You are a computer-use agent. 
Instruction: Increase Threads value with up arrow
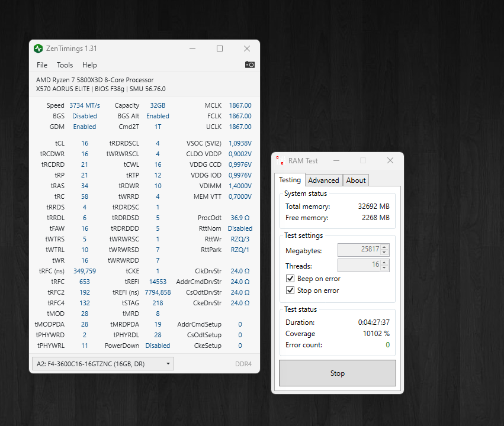click(x=384, y=262)
